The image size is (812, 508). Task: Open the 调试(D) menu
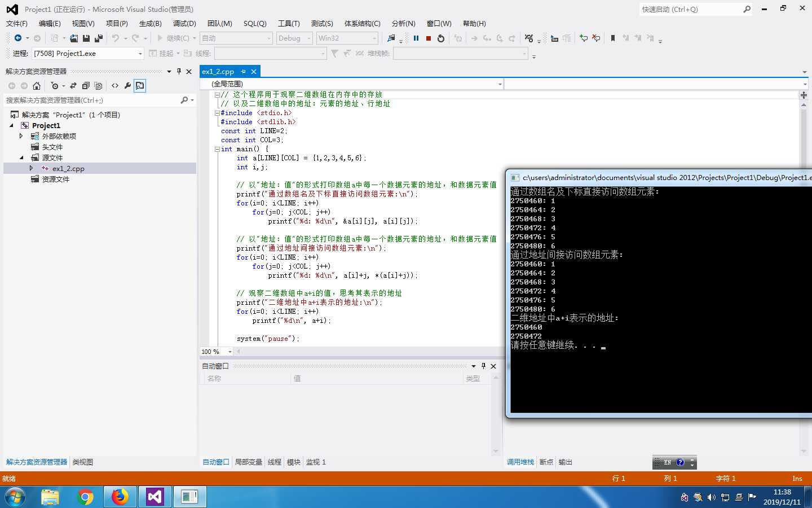(x=184, y=24)
